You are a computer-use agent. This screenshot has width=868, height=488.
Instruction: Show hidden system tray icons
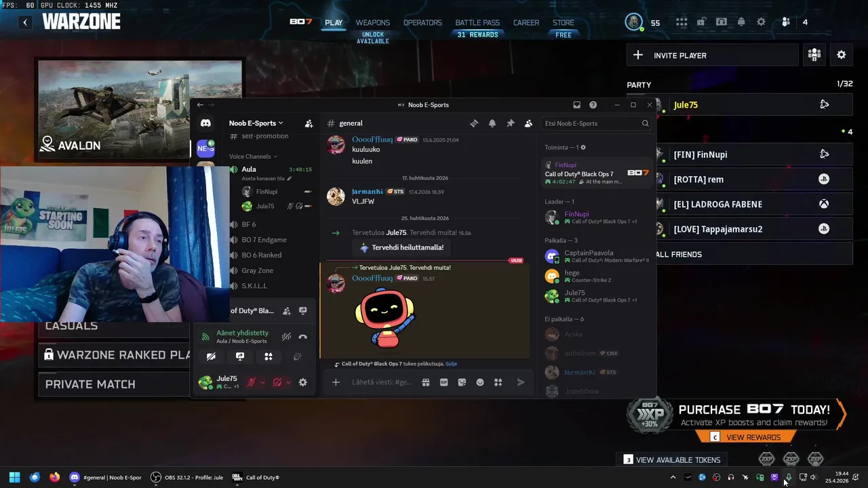pyautogui.click(x=673, y=477)
